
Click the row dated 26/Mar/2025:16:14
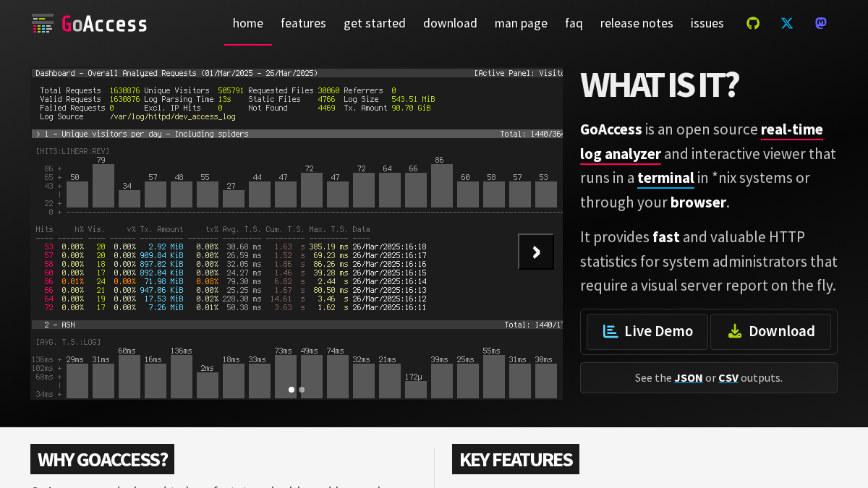235,281
